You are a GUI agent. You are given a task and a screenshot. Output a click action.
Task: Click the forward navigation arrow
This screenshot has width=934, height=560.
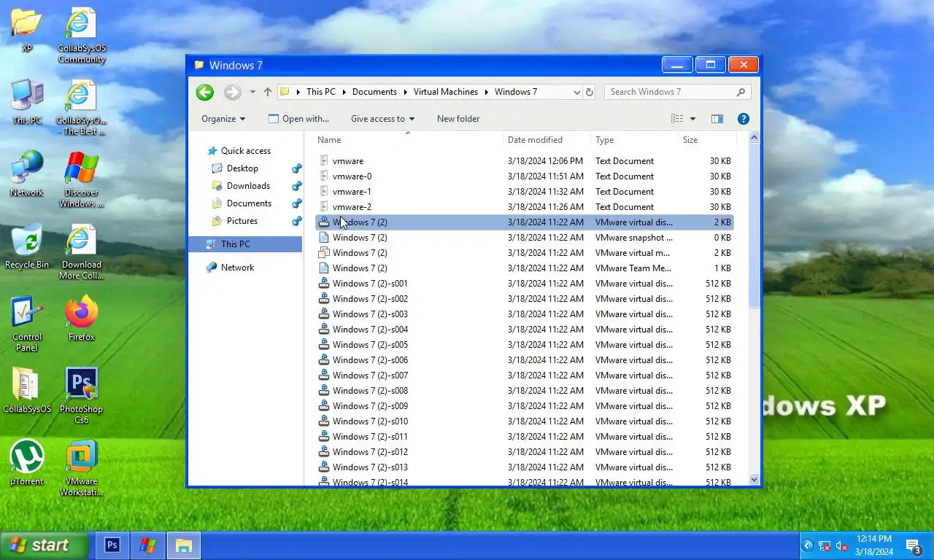[x=232, y=92]
